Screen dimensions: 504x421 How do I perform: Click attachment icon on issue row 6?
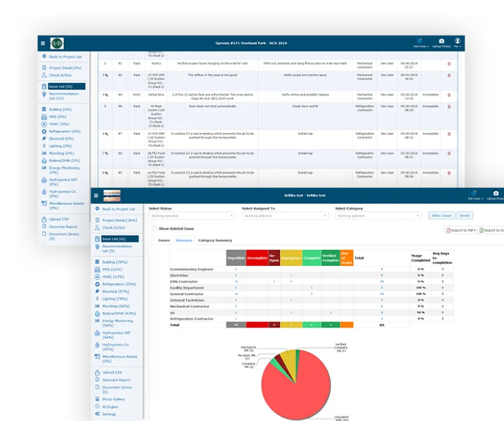point(107,134)
